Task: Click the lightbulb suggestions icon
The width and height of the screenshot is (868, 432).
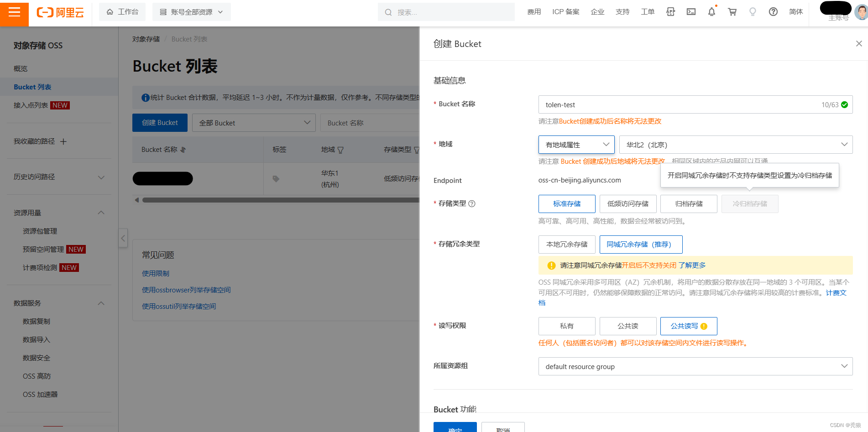Action: tap(753, 12)
